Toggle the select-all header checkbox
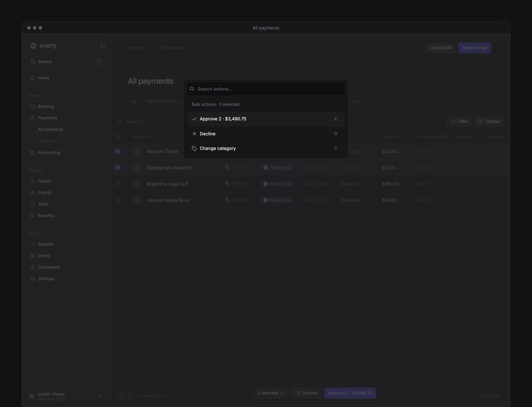The width and height of the screenshot is (532, 407). click(x=118, y=136)
